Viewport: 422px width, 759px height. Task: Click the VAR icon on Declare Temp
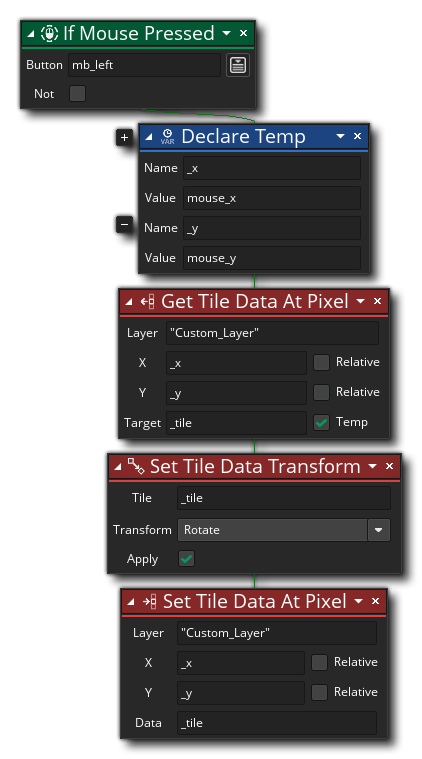click(167, 137)
